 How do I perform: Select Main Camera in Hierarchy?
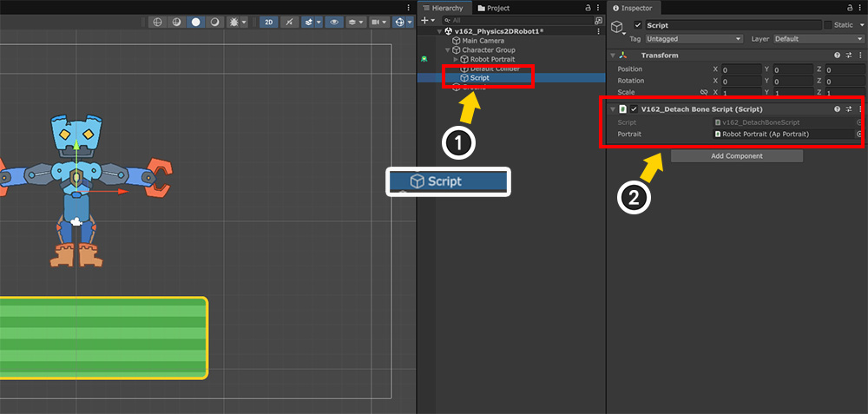coord(483,40)
